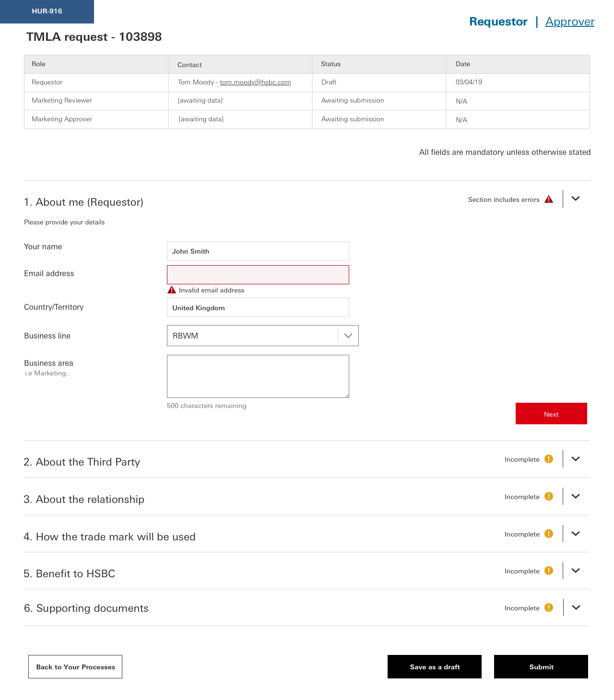614x700 pixels.
Task: Expand the About the Third Party section
Action: [576, 459]
